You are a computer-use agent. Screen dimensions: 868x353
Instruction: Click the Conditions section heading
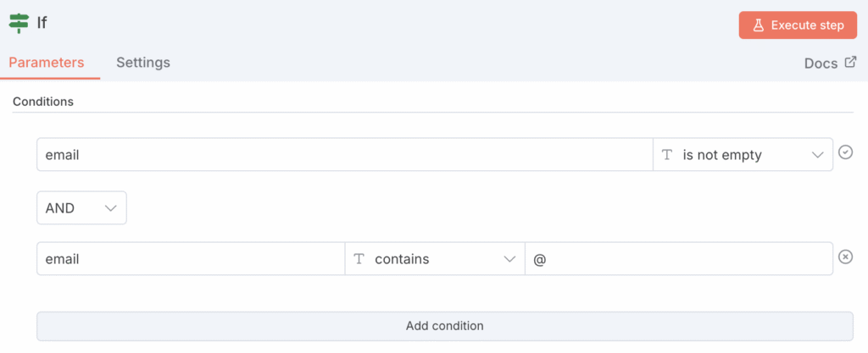tap(43, 102)
